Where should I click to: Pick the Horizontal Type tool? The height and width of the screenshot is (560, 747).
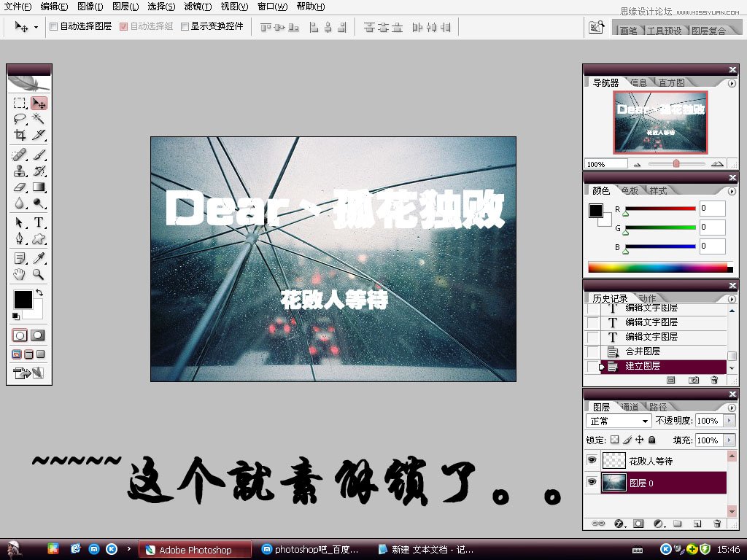[39, 222]
